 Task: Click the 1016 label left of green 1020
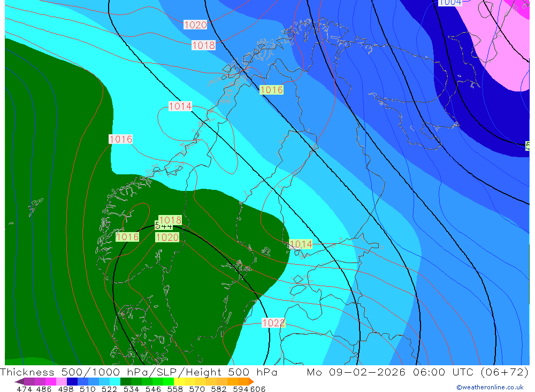(x=127, y=237)
